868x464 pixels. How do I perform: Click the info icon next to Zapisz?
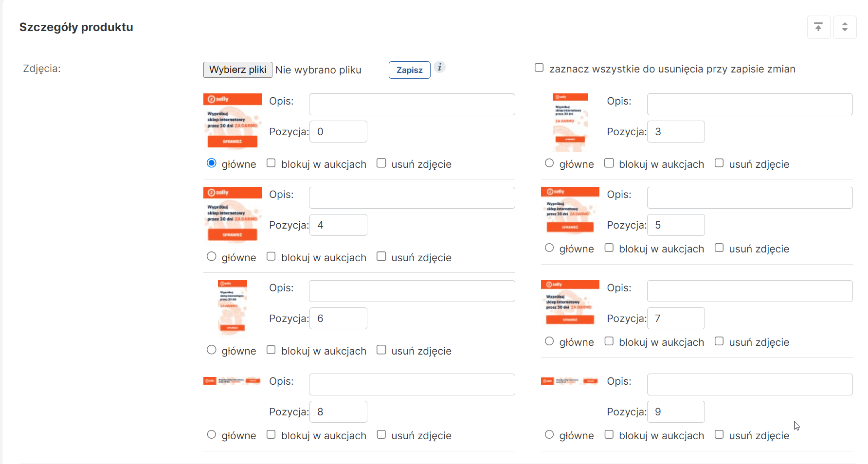[x=439, y=67]
